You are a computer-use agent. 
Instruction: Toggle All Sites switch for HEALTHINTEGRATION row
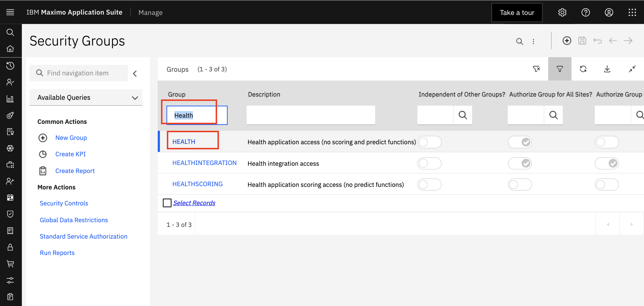[520, 163]
